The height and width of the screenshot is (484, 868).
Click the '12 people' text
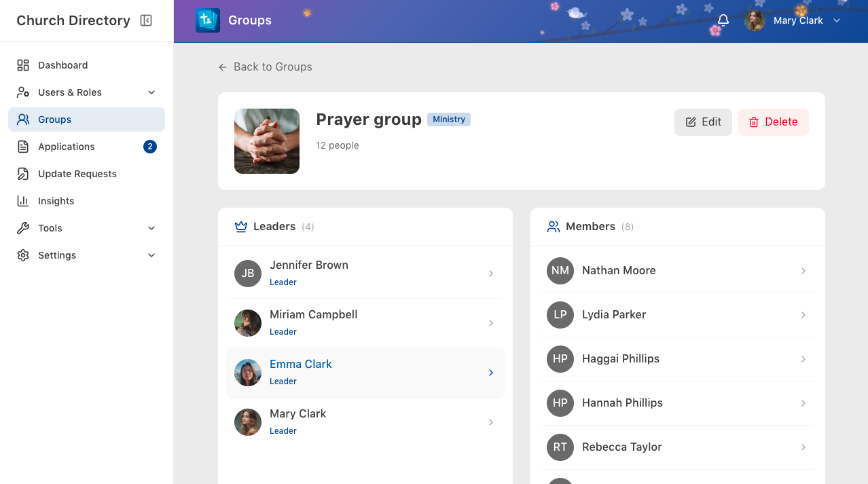[338, 146]
